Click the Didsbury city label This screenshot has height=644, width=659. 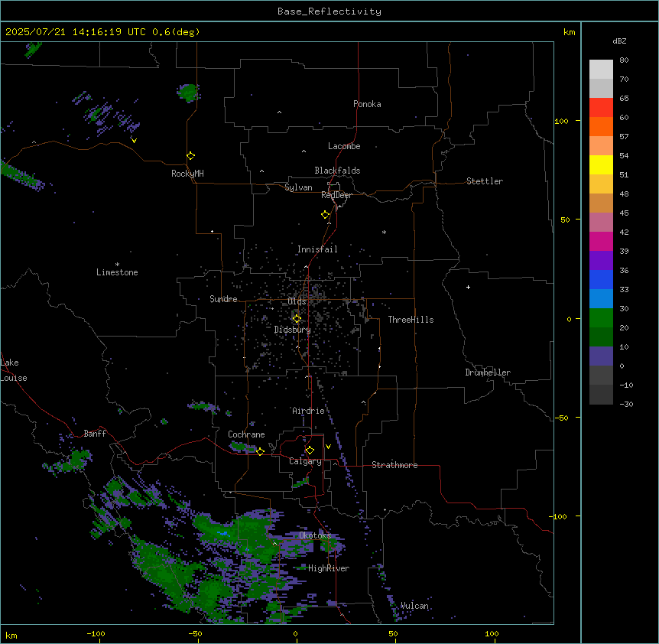[293, 330]
